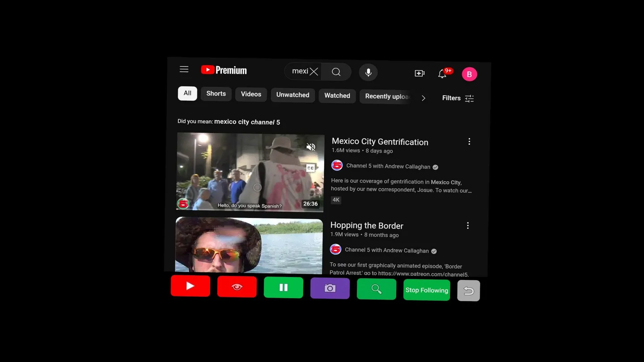Click the Stop Following button

(x=427, y=290)
